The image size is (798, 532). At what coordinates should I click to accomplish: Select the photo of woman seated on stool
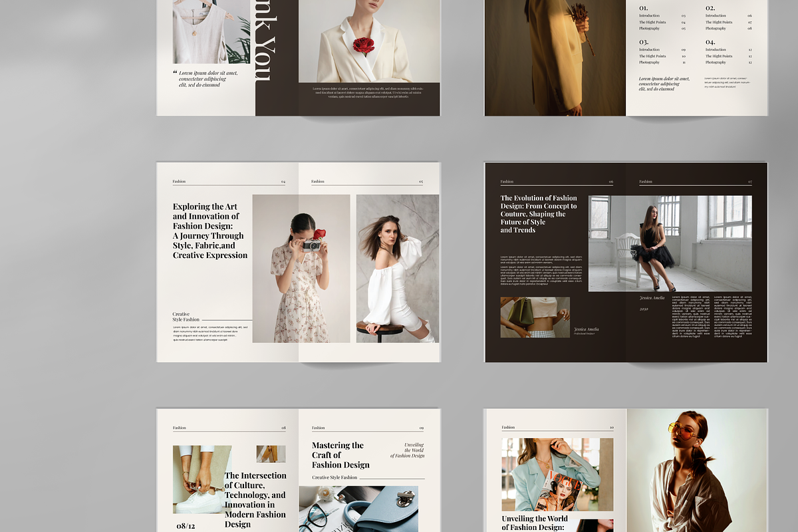tap(398, 269)
